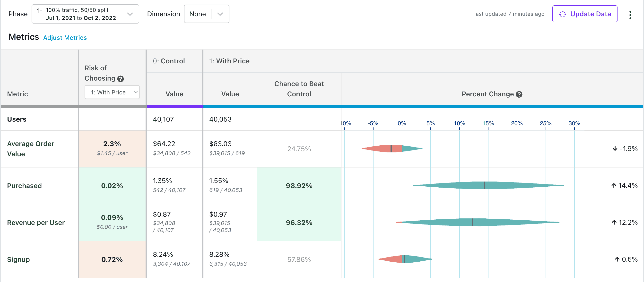The width and height of the screenshot is (644, 282).
Task: Click the up arrow beside 12.2%
Action: point(614,222)
